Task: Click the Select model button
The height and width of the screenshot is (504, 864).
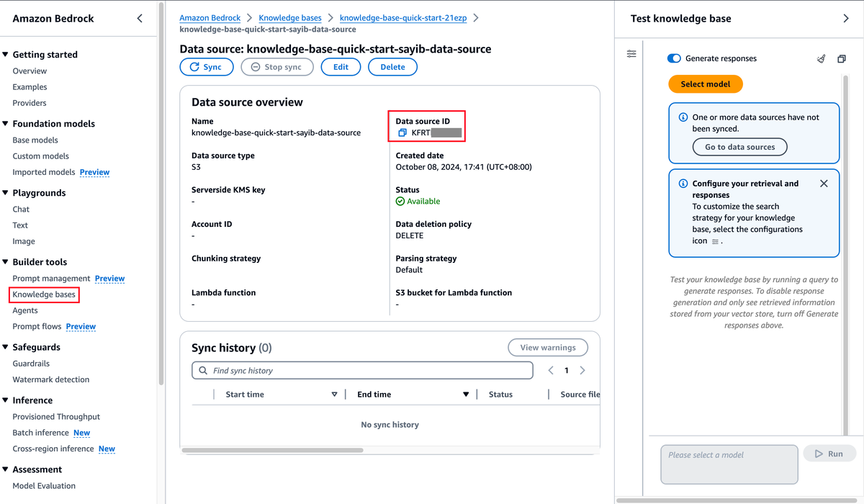Action: coord(706,84)
